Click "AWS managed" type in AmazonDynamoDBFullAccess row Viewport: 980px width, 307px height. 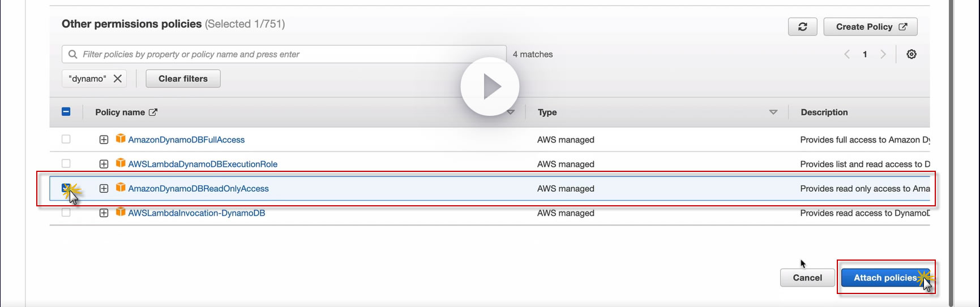click(x=566, y=140)
